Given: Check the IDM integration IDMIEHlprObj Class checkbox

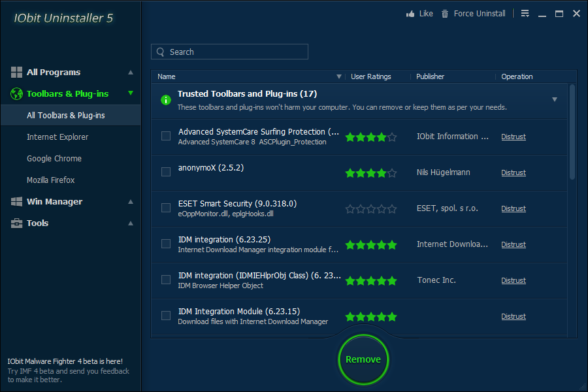Looking at the screenshot, I should 166,280.
